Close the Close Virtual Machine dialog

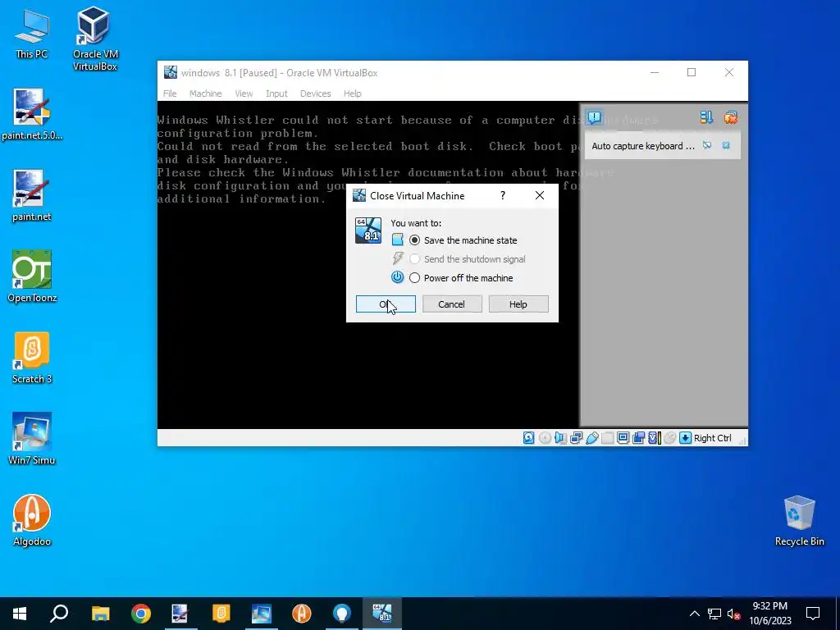point(540,195)
